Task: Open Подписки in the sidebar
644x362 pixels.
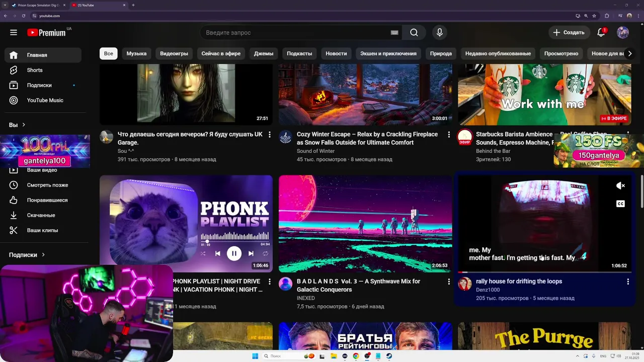Action: point(43,85)
